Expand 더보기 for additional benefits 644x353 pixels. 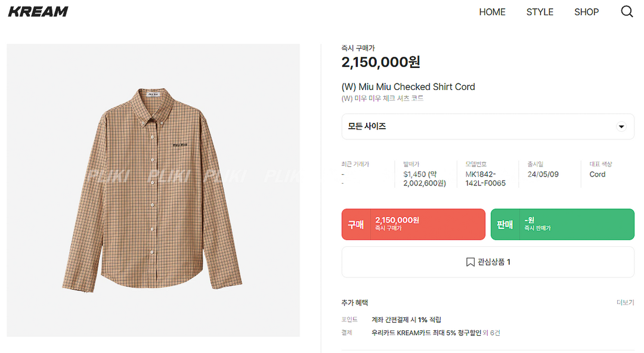point(625,303)
